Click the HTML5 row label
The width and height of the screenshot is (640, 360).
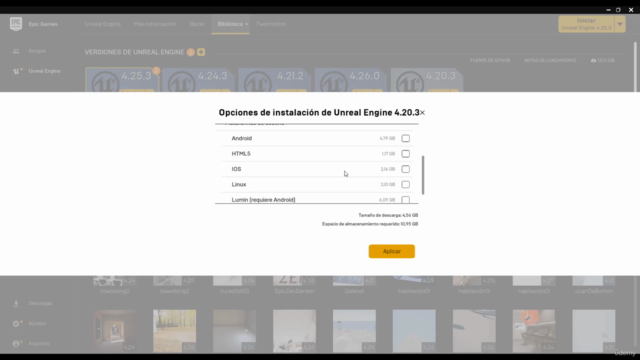241,154
